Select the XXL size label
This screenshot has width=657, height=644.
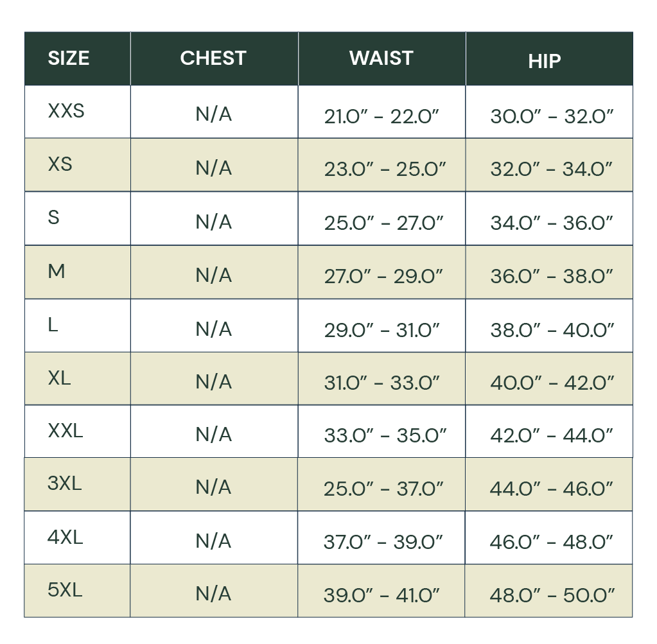pos(66,431)
